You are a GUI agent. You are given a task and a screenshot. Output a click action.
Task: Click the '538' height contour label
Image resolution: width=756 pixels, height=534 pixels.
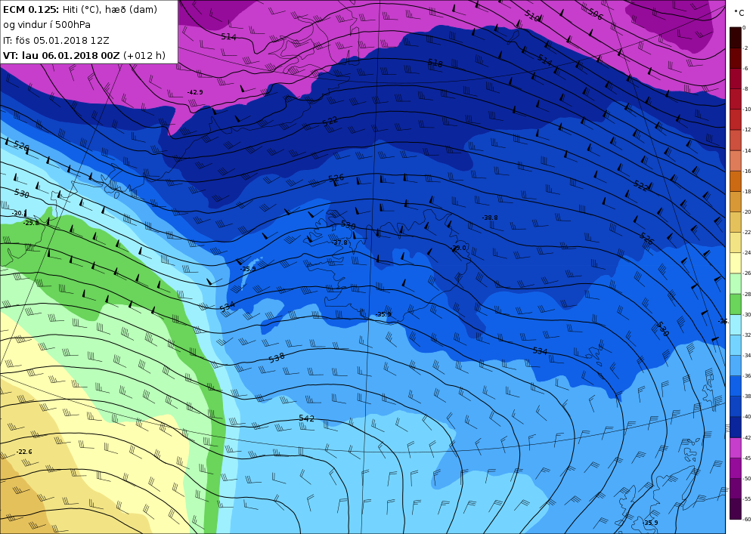[277, 357]
